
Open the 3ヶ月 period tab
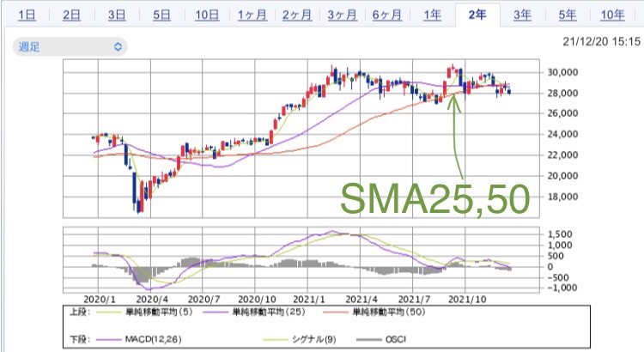[x=342, y=15]
